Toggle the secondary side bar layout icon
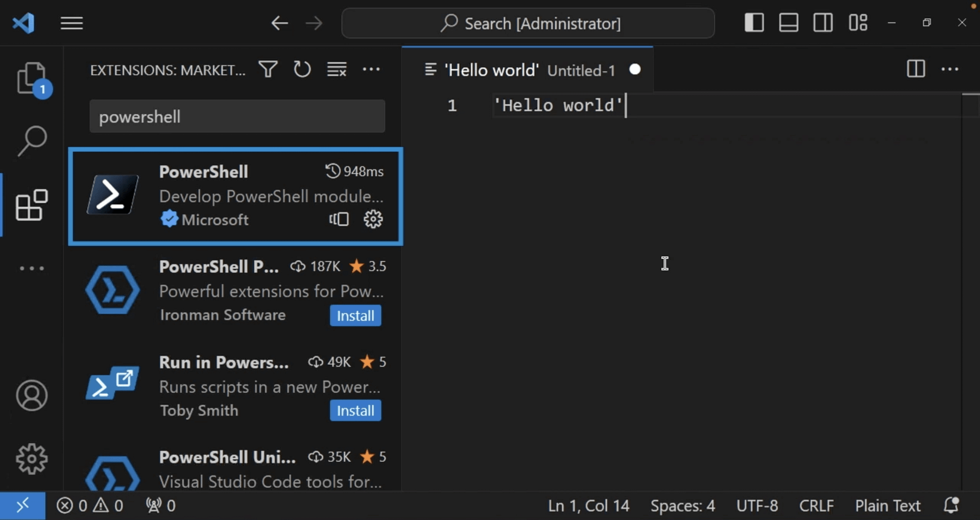 pyautogui.click(x=823, y=22)
